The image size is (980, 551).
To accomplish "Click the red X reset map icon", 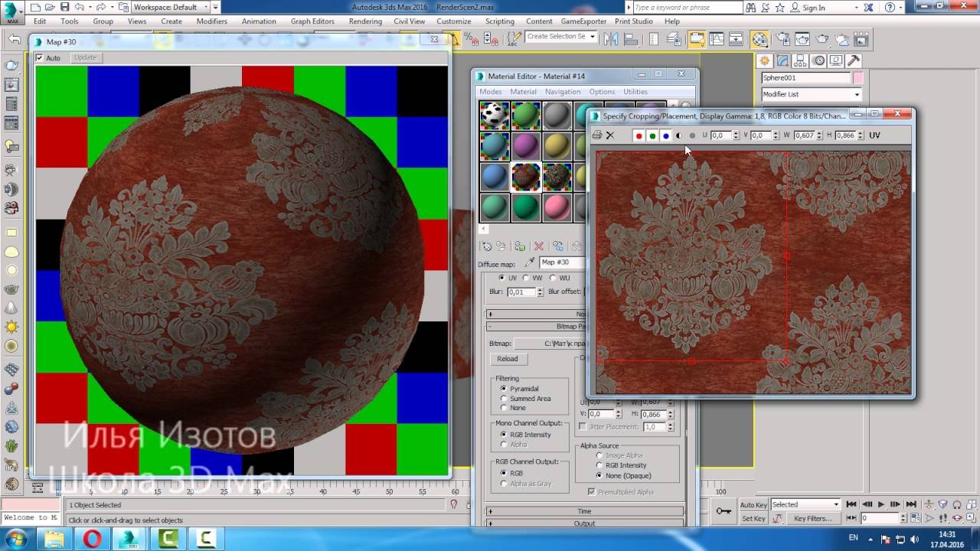I will tap(539, 246).
